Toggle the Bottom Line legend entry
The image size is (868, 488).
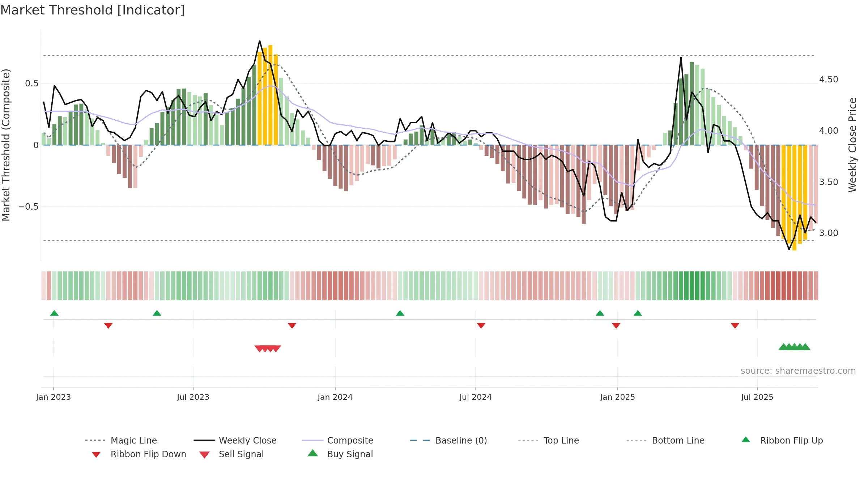coord(665,440)
